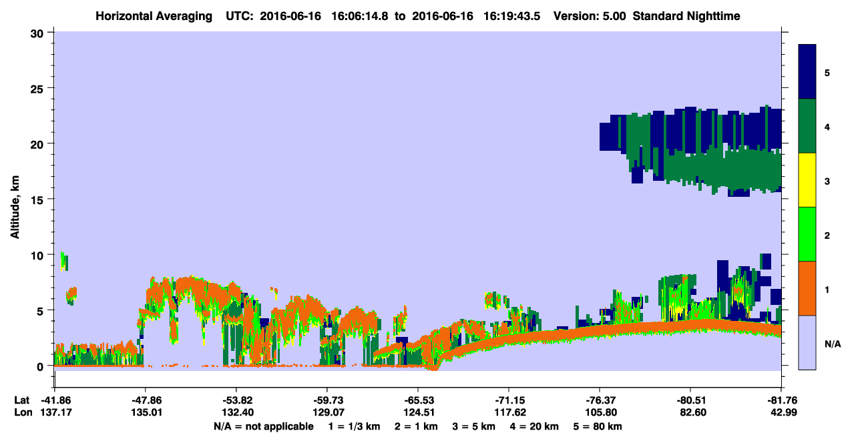Click the legend note 'N/A = not applicable'

pyautogui.click(x=263, y=426)
